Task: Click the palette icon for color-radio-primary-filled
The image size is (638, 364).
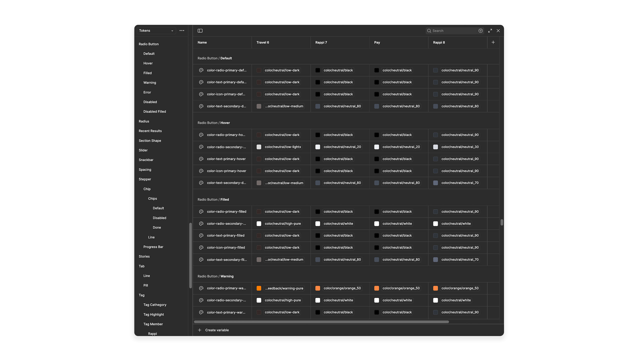Action: [201, 212]
